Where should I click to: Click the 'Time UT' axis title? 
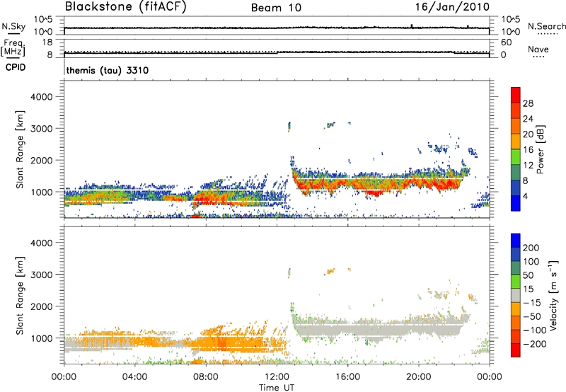277,388
